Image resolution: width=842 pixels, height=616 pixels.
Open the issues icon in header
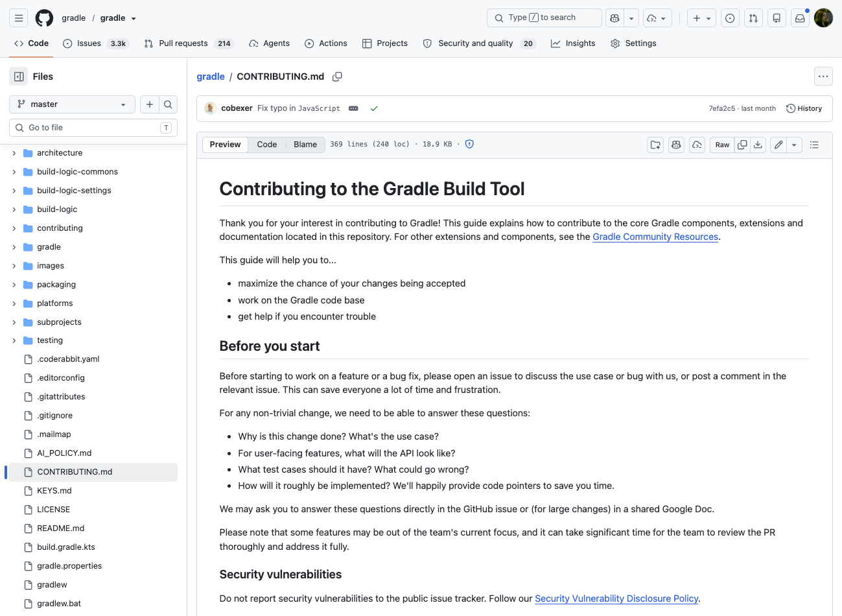pyautogui.click(x=730, y=18)
